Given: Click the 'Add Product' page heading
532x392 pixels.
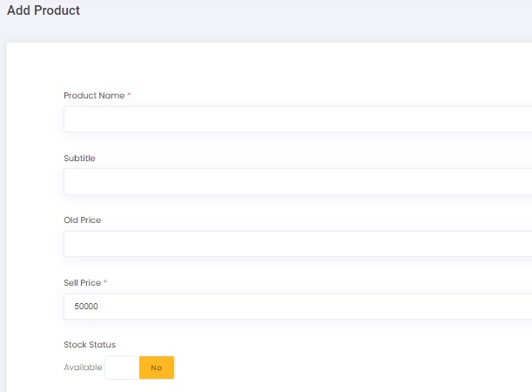Looking at the screenshot, I should click(44, 10).
